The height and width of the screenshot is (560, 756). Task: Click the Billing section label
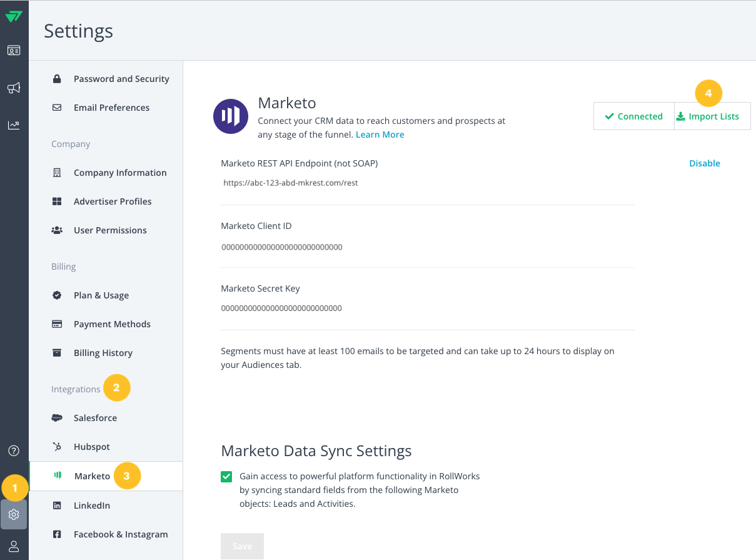pos(64,267)
